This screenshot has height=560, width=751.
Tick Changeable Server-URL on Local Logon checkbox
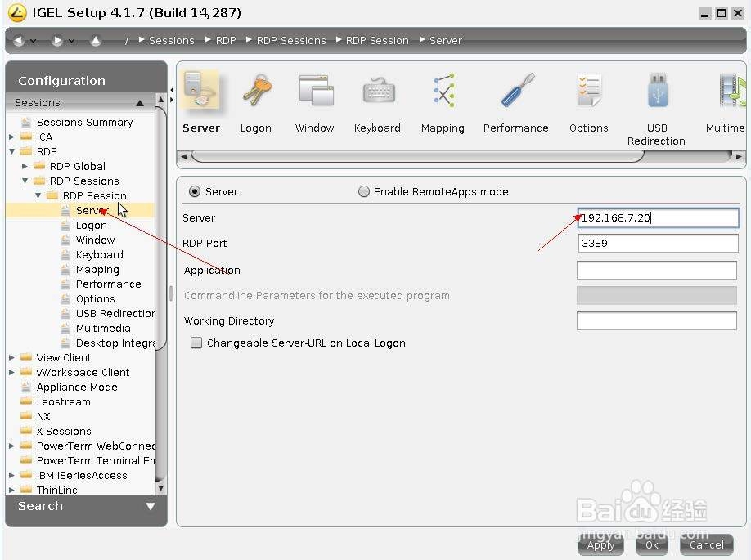pyautogui.click(x=196, y=343)
